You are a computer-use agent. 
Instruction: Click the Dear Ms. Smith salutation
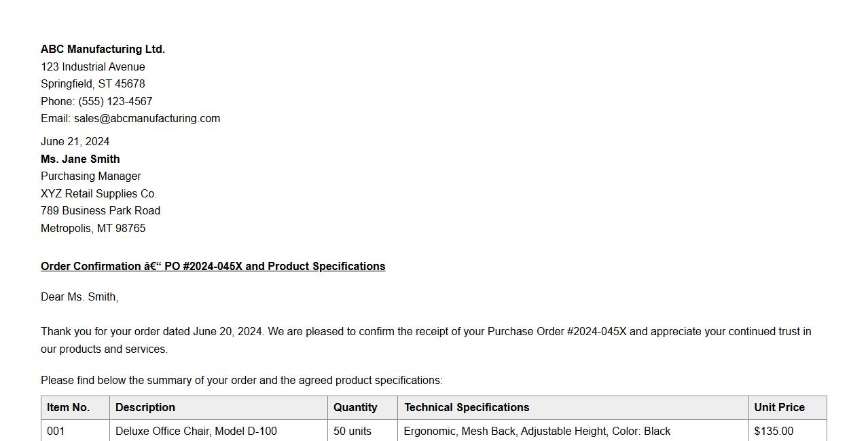(79, 297)
